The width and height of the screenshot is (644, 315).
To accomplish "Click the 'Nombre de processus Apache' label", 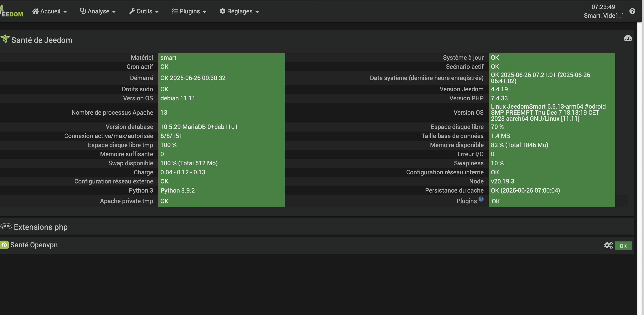I will point(112,112).
